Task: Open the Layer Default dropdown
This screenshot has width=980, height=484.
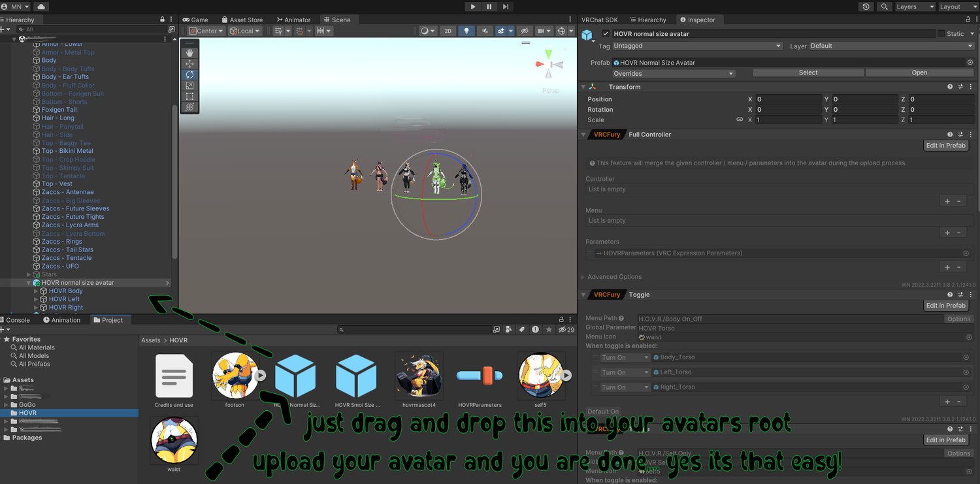Action: (892, 46)
